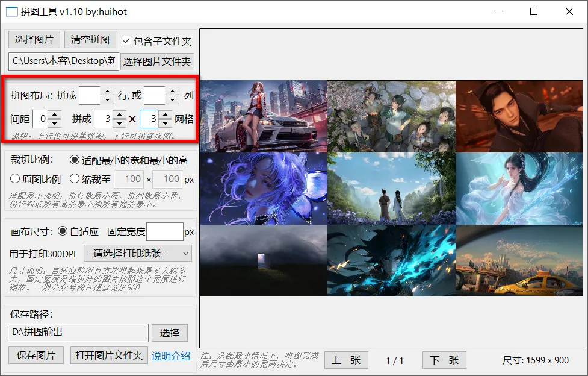Image resolution: width=588 pixels, height=376 pixels.
Task: Increase grid rows count before ×
Action: pos(119,114)
